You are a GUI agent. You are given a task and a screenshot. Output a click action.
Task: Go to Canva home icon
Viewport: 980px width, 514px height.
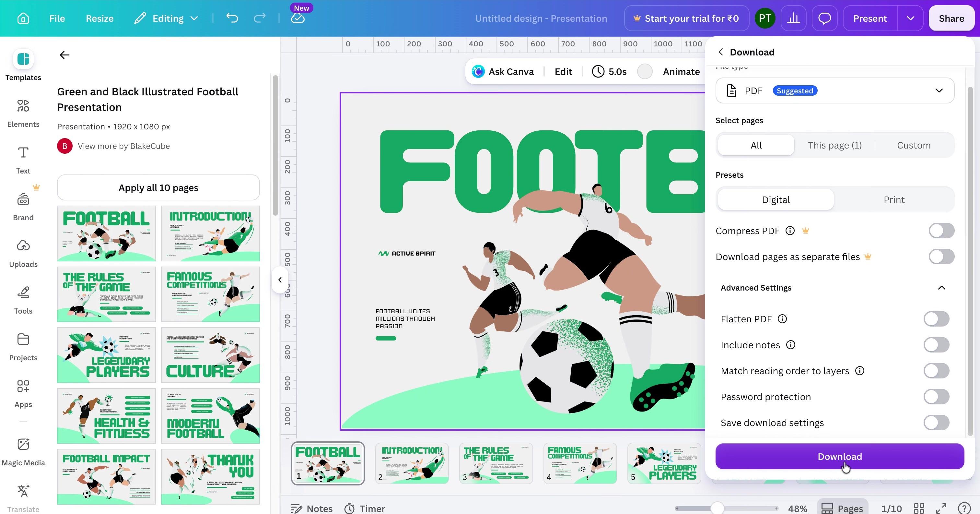(23, 18)
